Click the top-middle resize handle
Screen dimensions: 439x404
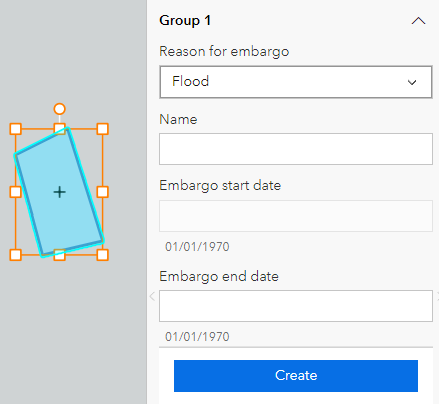pos(59,129)
